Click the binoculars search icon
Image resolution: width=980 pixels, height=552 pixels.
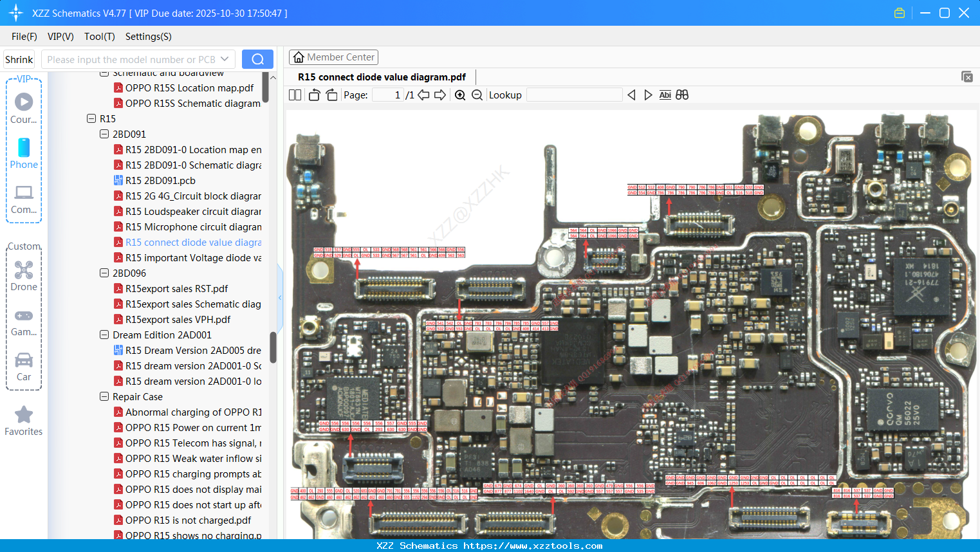tap(682, 95)
